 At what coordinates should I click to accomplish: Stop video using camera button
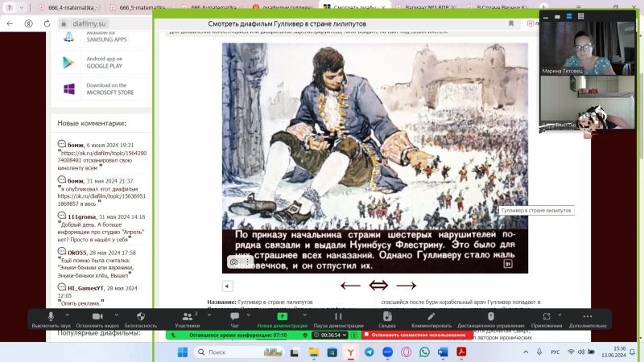pyautogui.click(x=96, y=319)
